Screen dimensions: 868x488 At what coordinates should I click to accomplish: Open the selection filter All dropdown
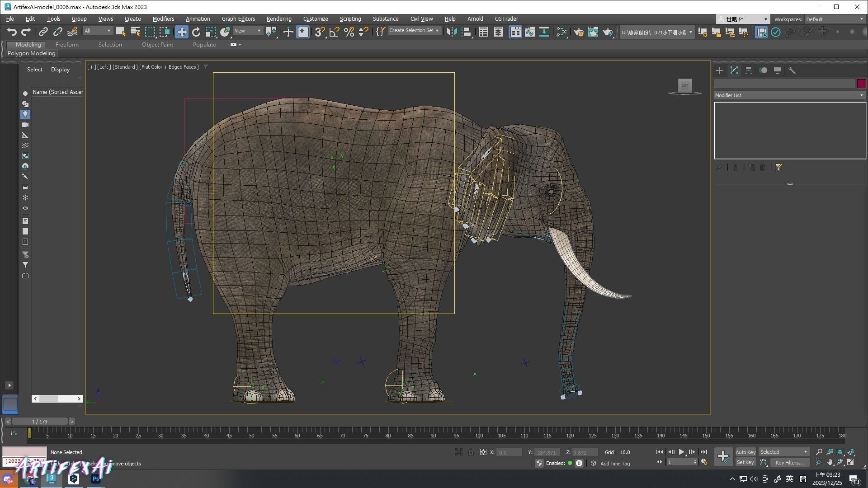(98, 31)
